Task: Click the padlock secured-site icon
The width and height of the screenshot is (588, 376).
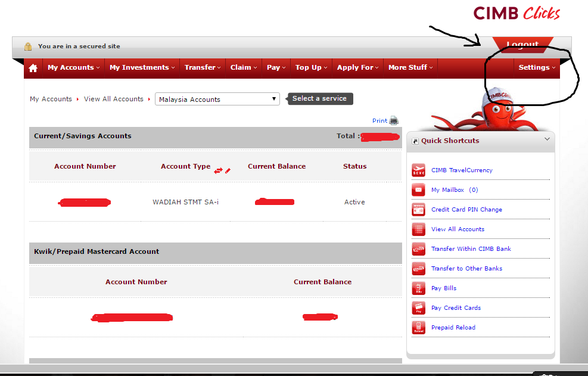Action: 28,46
